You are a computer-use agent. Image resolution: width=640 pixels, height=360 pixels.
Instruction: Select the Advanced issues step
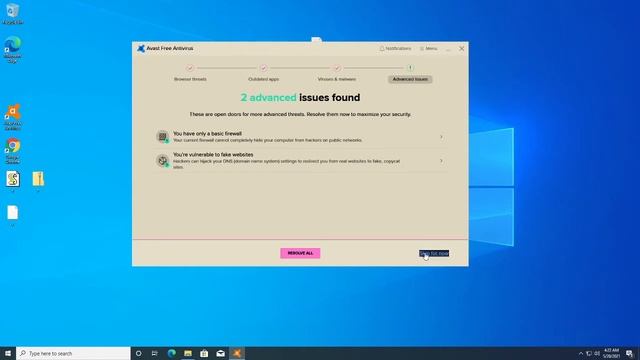(410, 79)
